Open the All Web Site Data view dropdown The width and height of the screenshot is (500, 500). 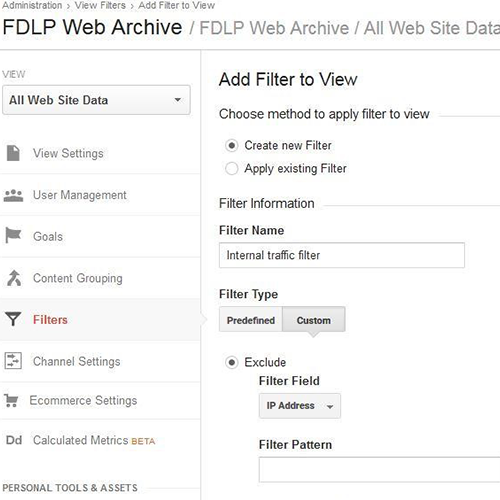[96, 100]
